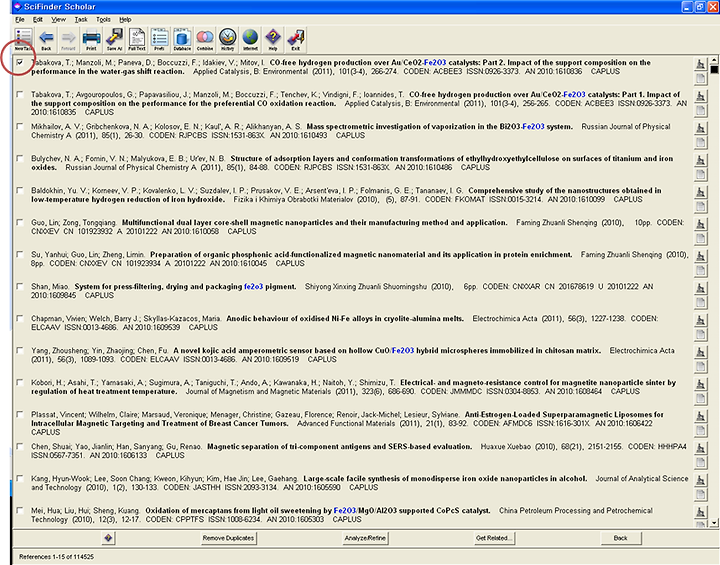720x565 pixels.
Task: Click the Combine answer sets icon
Action: [x=205, y=40]
